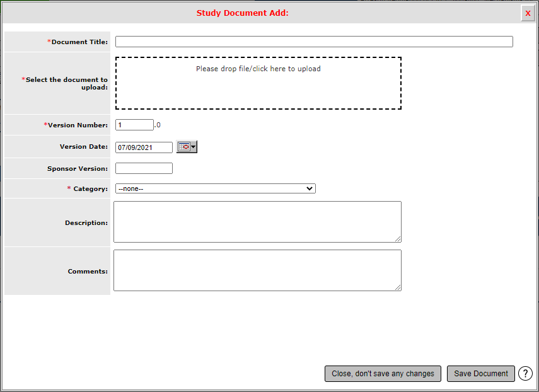Expand the Category dropdown showing --none--
Image resolution: width=539 pixels, height=392 pixels.
pyautogui.click(x=216, y=188)
